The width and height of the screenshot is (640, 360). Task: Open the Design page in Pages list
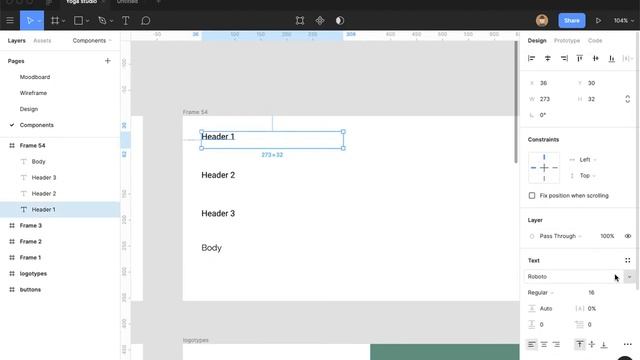pyautogui.click(x=29, y=109)
